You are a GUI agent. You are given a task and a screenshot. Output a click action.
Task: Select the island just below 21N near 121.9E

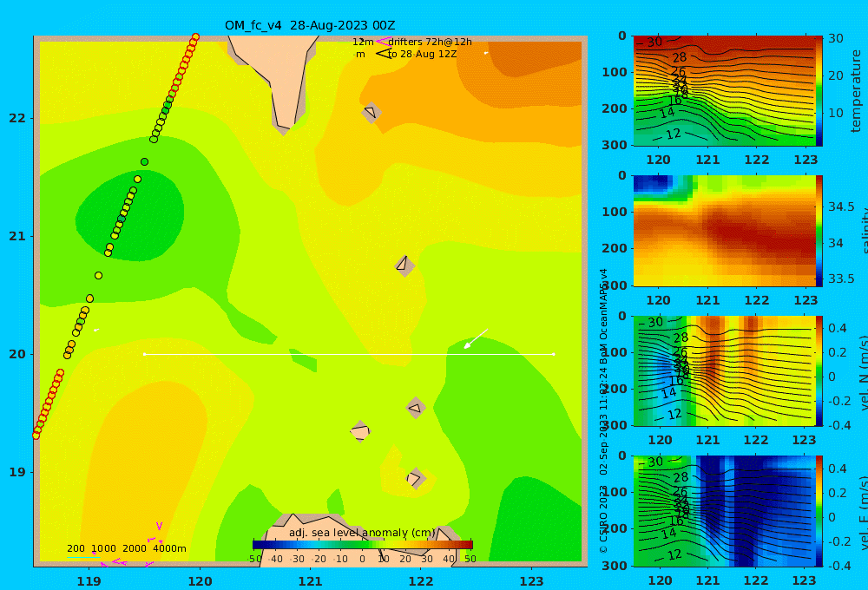404,265
